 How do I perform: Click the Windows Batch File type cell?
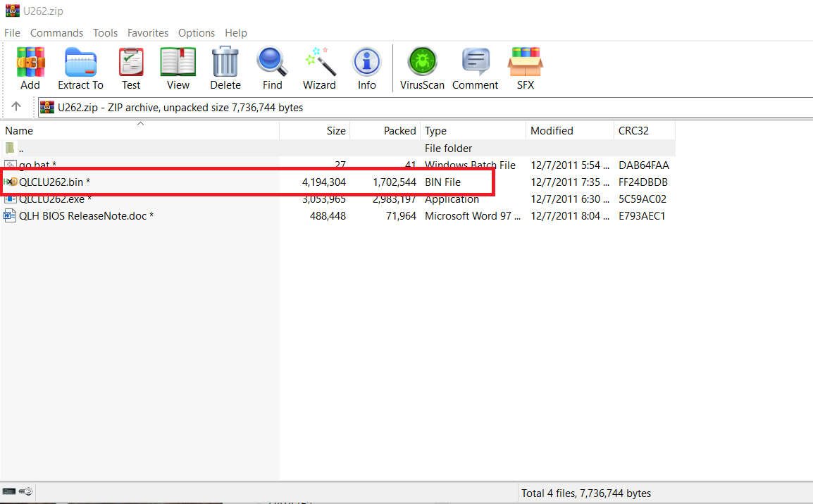pos(471,165)
